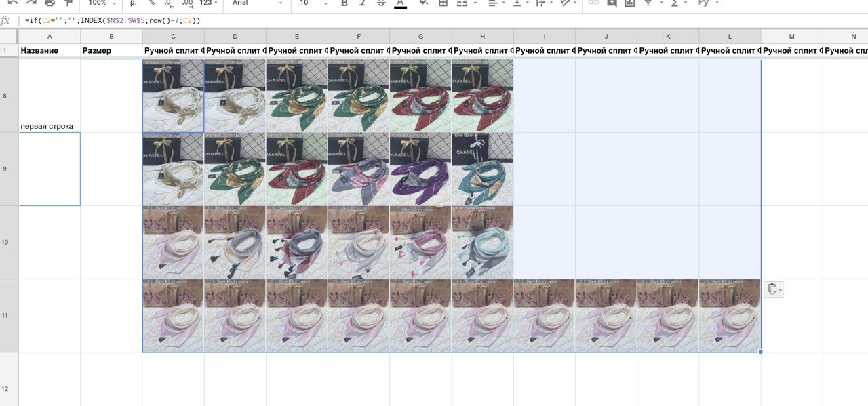
Task: Apply bold formatting
Action: pos(344,3)
